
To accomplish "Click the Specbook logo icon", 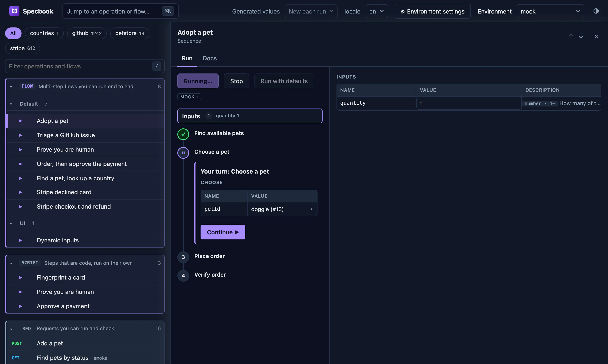I will point(14,11).
